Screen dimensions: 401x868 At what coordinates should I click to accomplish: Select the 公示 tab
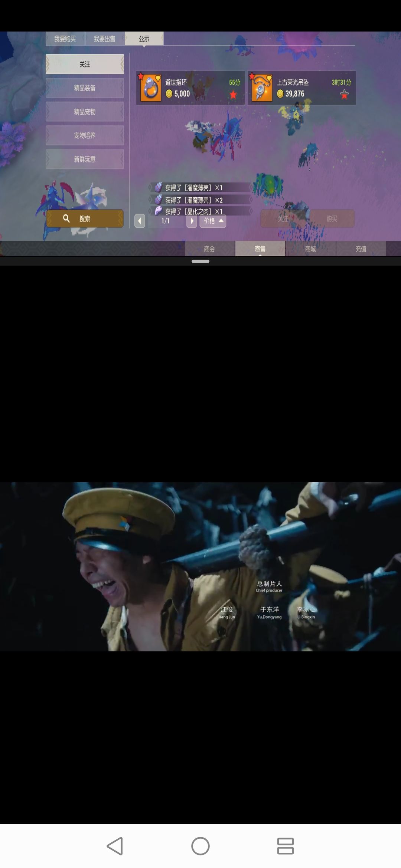(x=144, y=39)
